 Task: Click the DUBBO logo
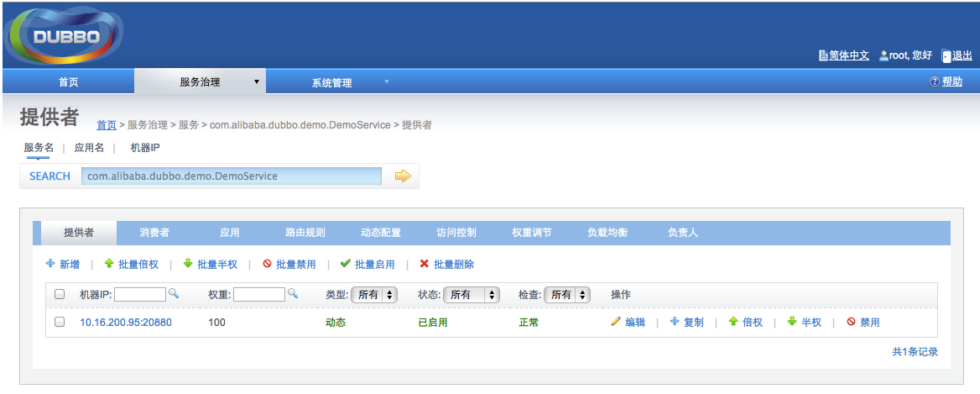coord(65,36)
